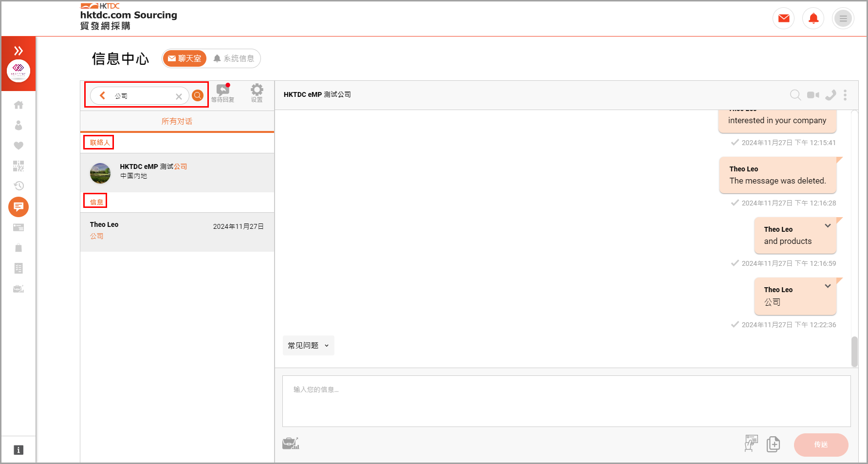Screen dimensions: 868x464
Task: Switch to 聊天室 tab
Action: [x=185, y=58]
